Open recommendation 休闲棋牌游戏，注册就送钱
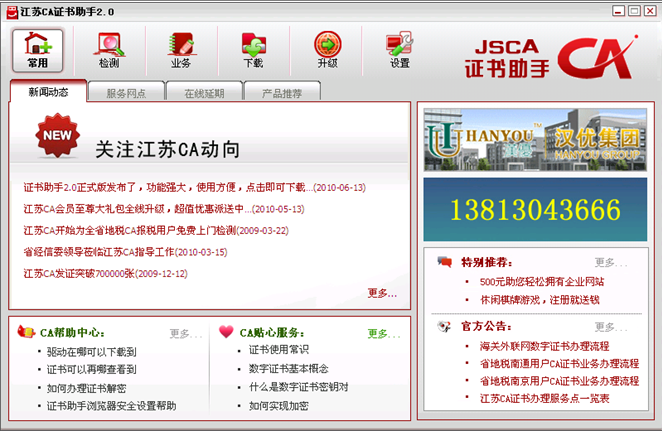The height and width of the screenshot is (432, 662). 540,300
